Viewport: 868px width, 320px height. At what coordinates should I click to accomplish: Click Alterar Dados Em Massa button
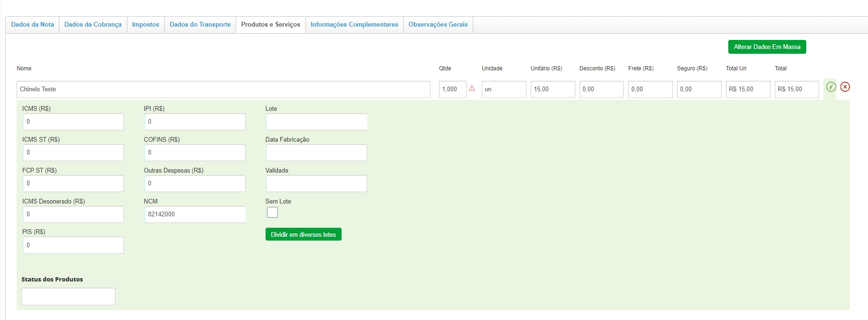766,47
